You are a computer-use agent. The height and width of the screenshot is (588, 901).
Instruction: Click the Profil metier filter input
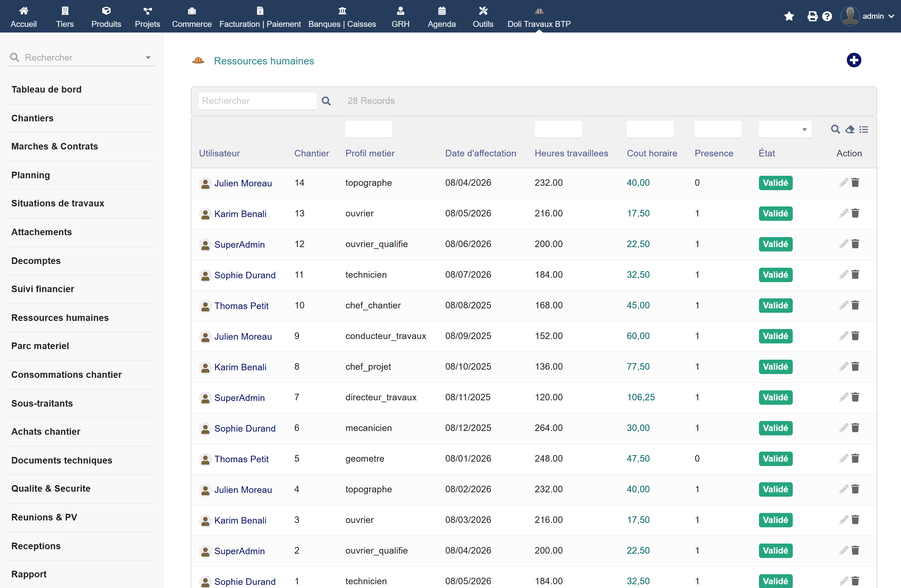pos(368,129)
